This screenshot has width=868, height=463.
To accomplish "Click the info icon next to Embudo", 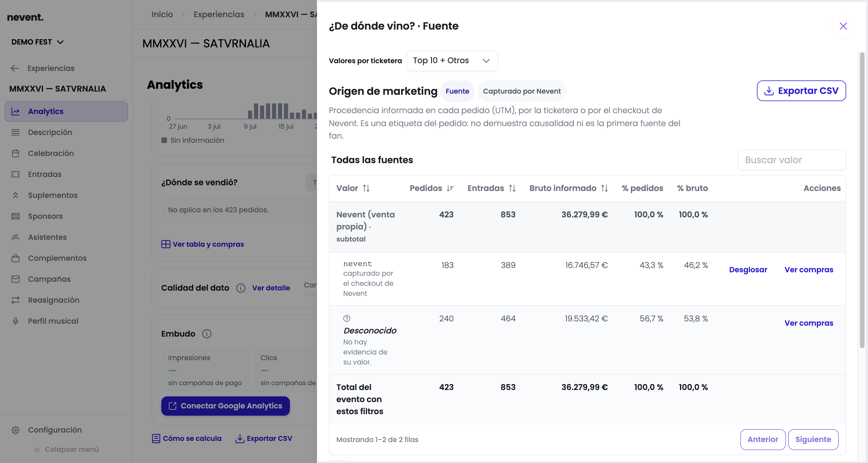I will coord(207,334).
